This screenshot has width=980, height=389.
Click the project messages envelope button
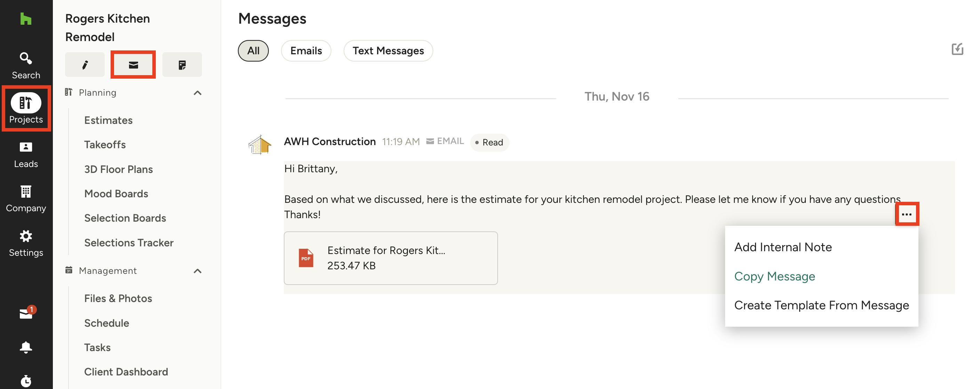(133, 65)
